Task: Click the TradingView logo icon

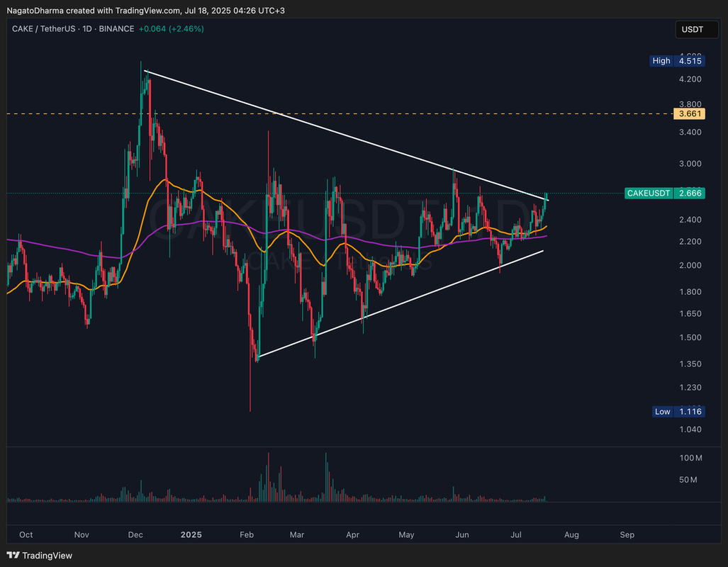Action: coord(14,555)
